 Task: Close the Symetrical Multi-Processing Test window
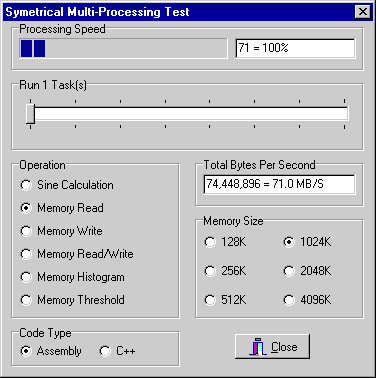[x=362, y=12]
